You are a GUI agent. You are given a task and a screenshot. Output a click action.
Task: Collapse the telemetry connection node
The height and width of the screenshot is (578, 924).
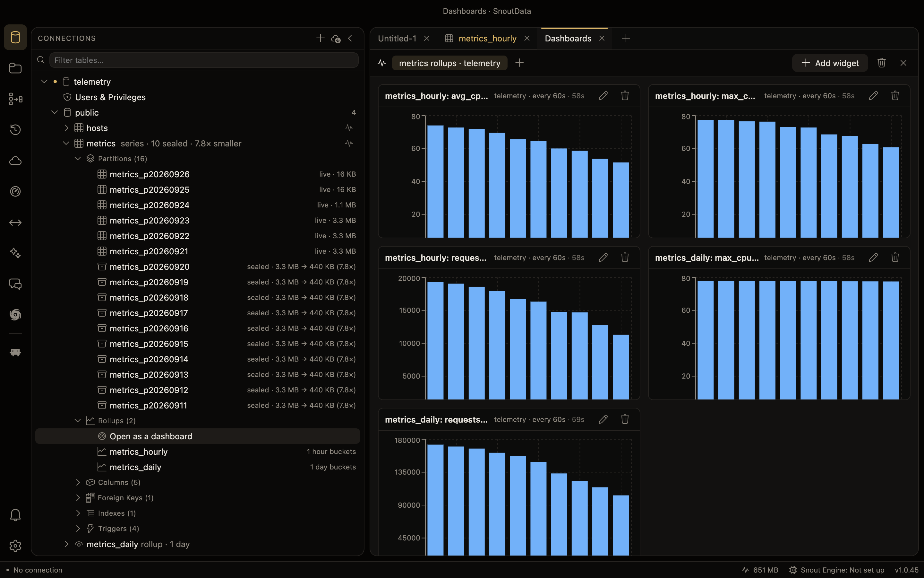click(44, 82)
